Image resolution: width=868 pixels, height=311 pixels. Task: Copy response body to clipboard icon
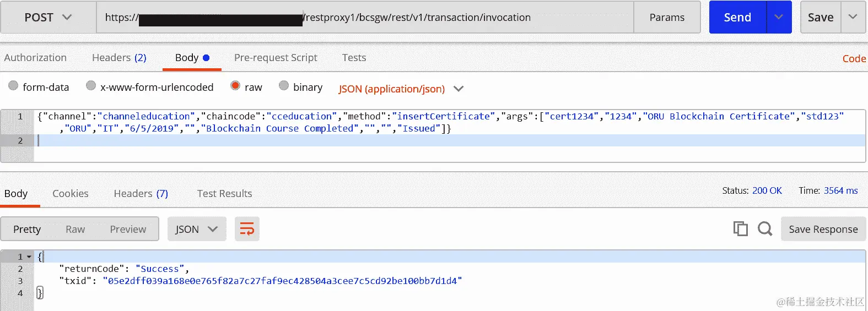click(x=740, y=228)
